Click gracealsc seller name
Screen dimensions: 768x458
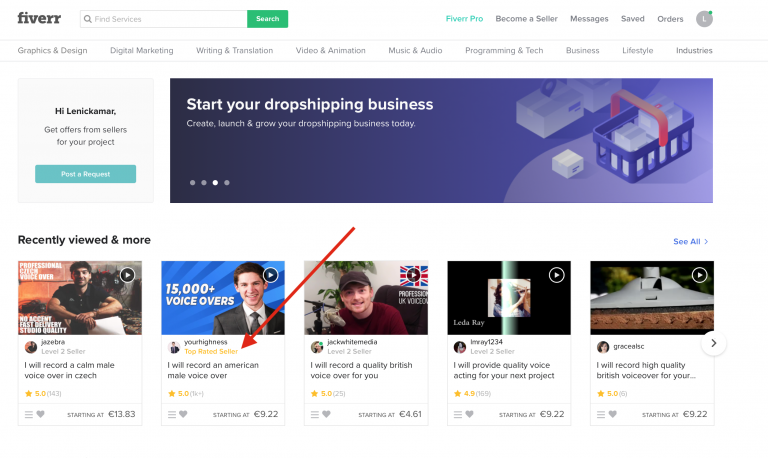click(x=629, y=346)
